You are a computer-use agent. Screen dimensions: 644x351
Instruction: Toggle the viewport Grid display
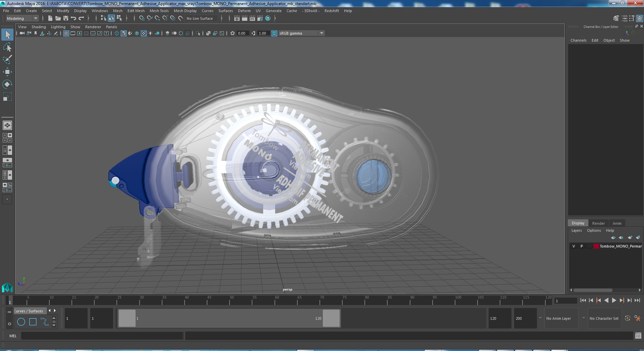[x=66, y=33]
